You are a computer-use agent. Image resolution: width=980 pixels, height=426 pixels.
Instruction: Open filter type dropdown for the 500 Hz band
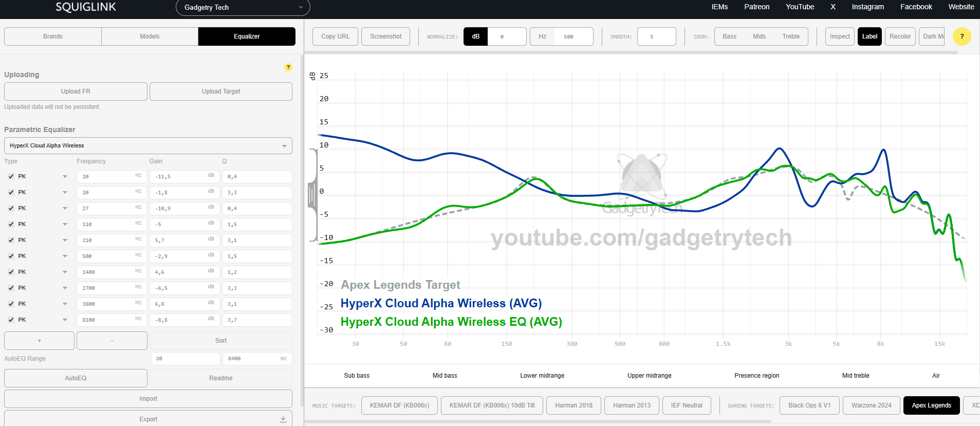click(65, 256)
